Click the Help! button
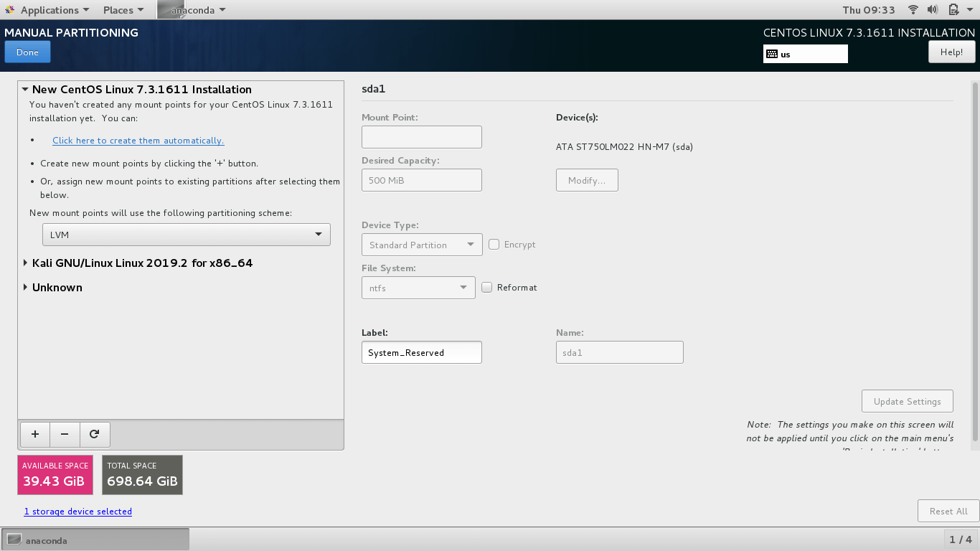Image resolution: width=980 pixels, height=551 pixels. click(x=952, y=52)
